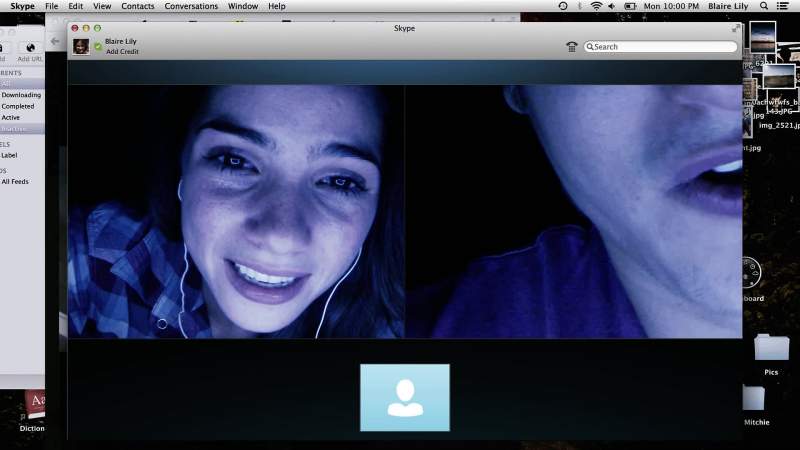Open Spotlight magnifier in menu bar
Screen dimensions: 800x450
[x=764, y=6]
